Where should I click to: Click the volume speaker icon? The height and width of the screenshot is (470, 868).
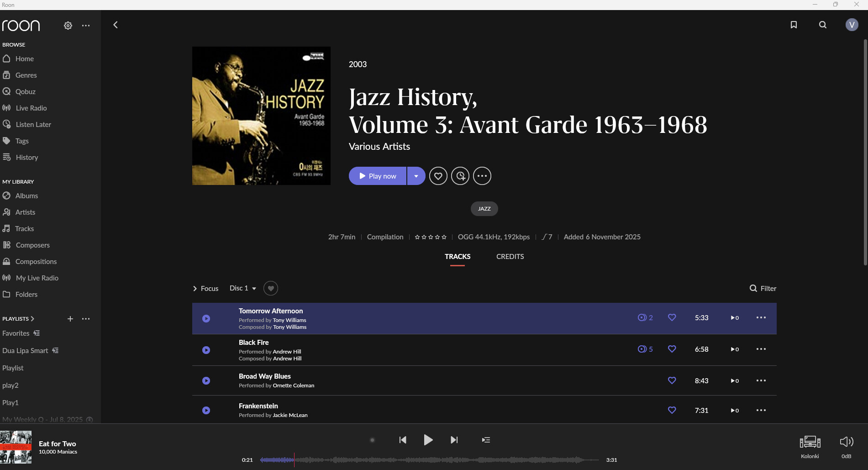click(x=846, y=442)
